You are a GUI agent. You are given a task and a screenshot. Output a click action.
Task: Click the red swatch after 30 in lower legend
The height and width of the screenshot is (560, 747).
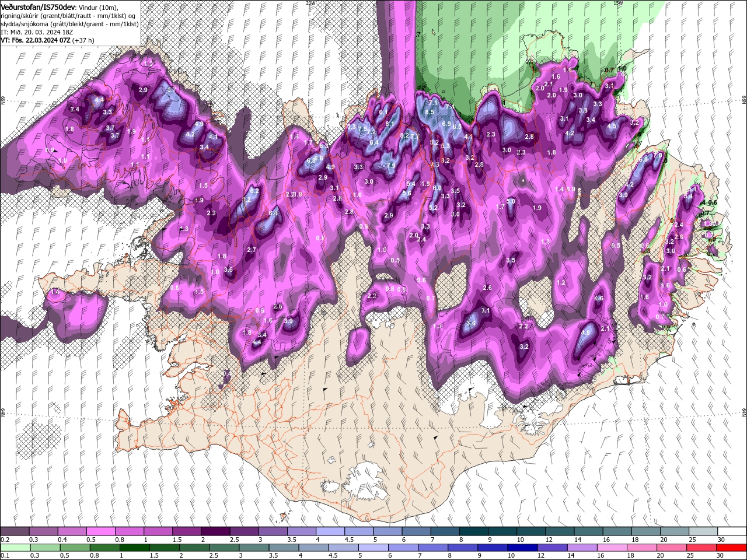pos(731,547)
